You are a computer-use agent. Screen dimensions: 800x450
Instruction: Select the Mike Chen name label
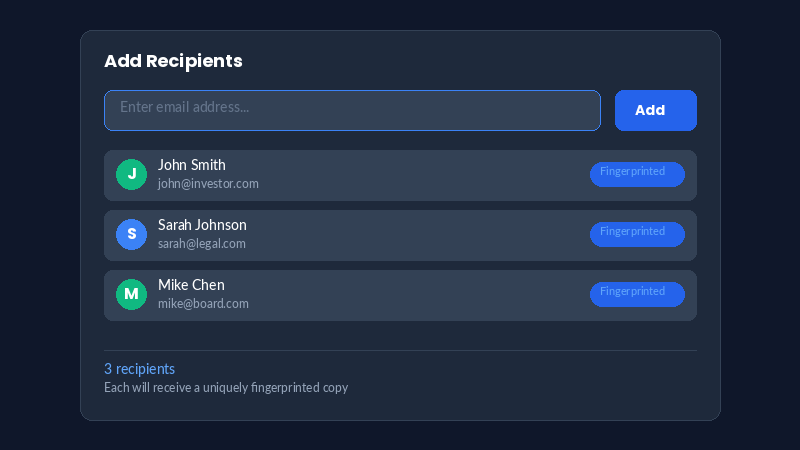pos(191,285)
